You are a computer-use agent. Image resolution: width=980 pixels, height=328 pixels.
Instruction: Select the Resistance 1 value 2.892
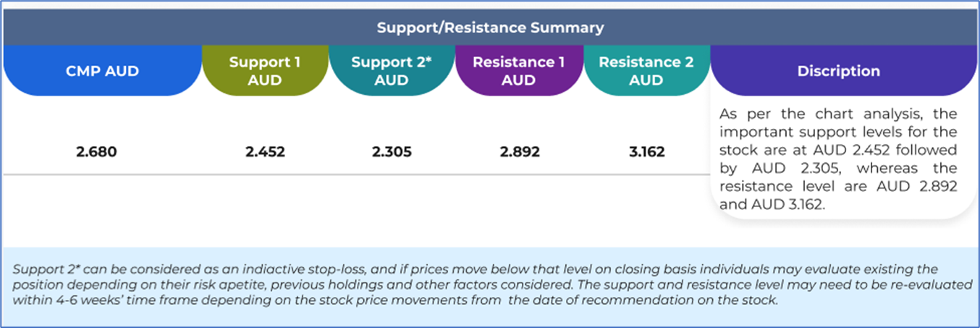coord(518,152)
